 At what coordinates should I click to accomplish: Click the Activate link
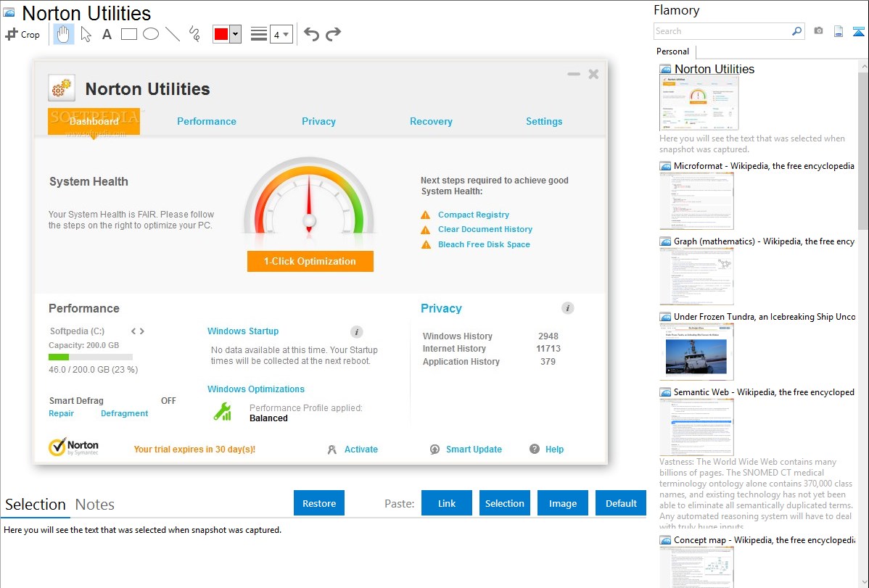click(x=361, y=450)
